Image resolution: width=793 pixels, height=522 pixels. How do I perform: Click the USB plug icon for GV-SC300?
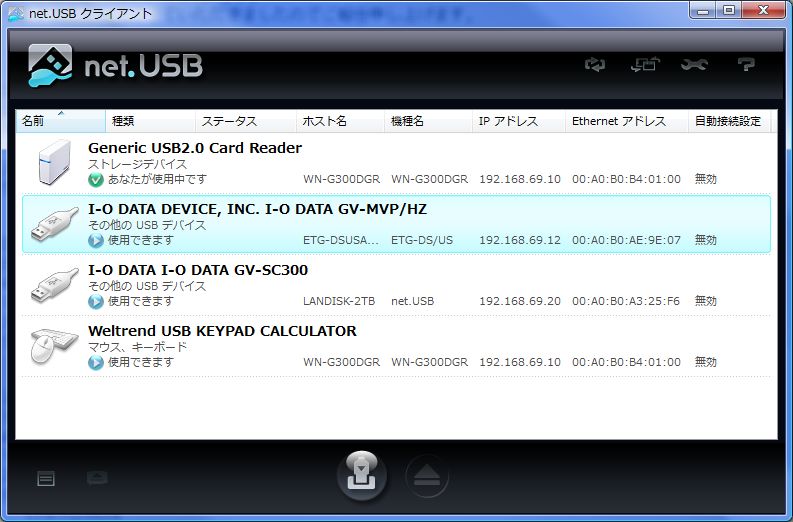tap(55, 285)
